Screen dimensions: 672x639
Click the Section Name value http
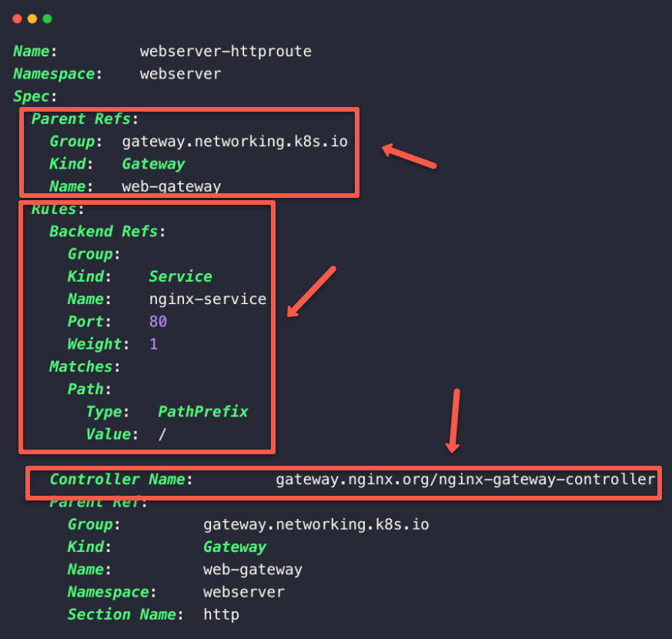coord(221,614)
